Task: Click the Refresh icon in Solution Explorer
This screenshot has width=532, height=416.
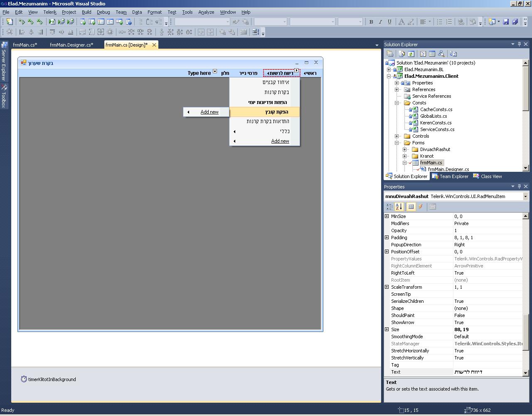Action: point(411,54)
